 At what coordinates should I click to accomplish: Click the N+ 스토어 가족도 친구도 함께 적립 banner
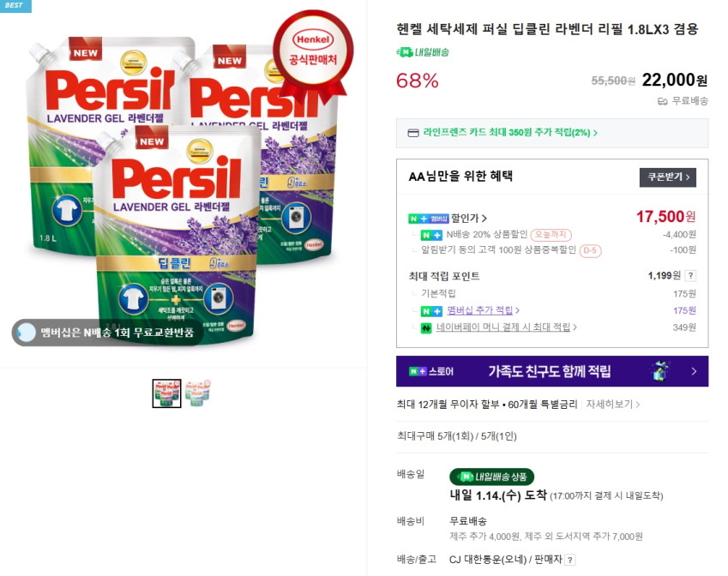click(552, 371)
